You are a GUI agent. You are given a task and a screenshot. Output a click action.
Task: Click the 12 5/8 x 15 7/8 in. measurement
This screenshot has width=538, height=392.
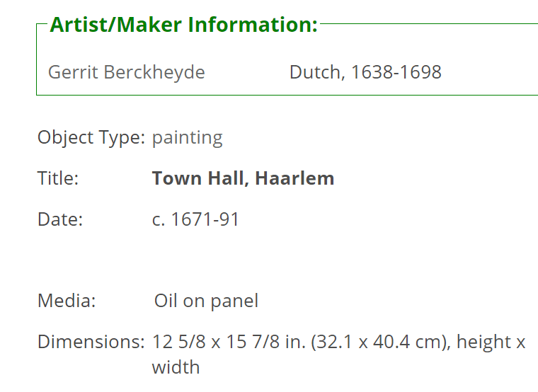click(229, 342)
